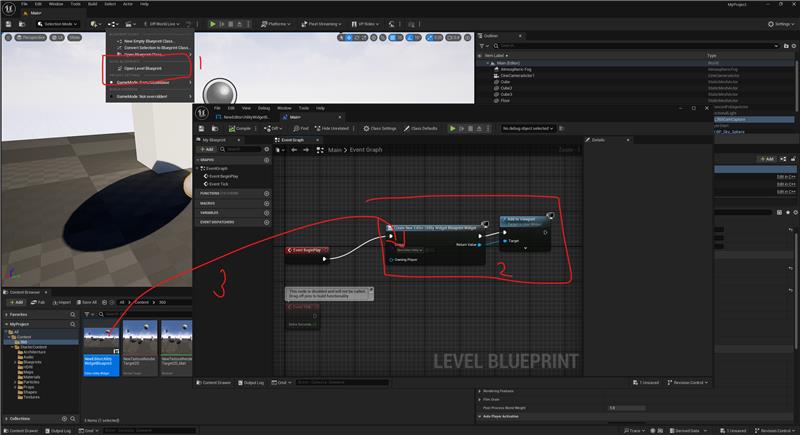Viewport: 800px width, 435px height.
Task: Click Save icon in Blueprint editor toolbar
Action: [x=202, y=129]
